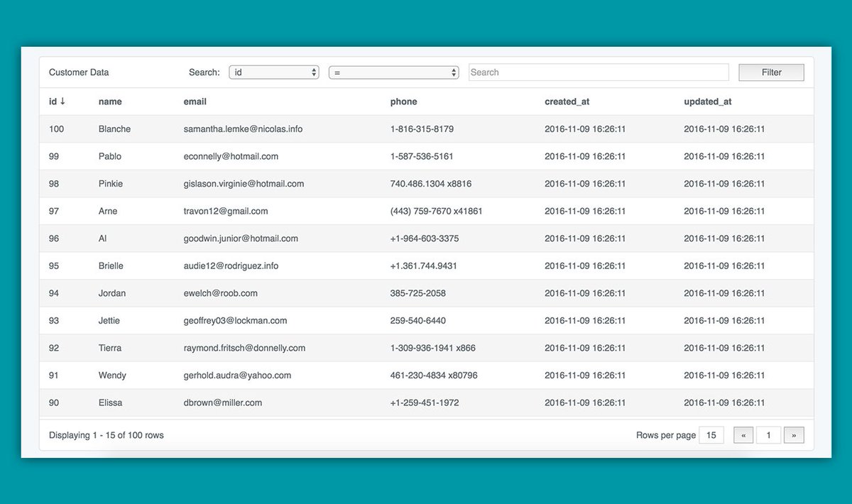Select the name cell Arne
852x504 pixels.
pyautogui.click(x=108, y=212)
